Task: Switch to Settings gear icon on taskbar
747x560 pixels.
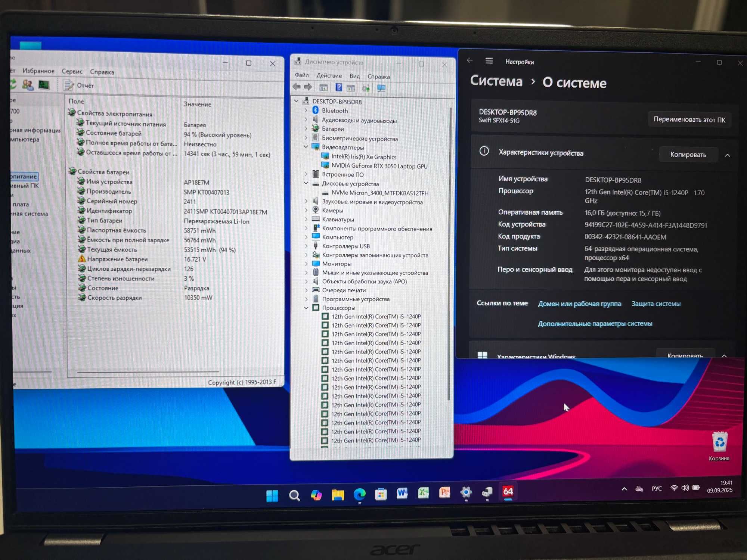Action: (466, 492)
